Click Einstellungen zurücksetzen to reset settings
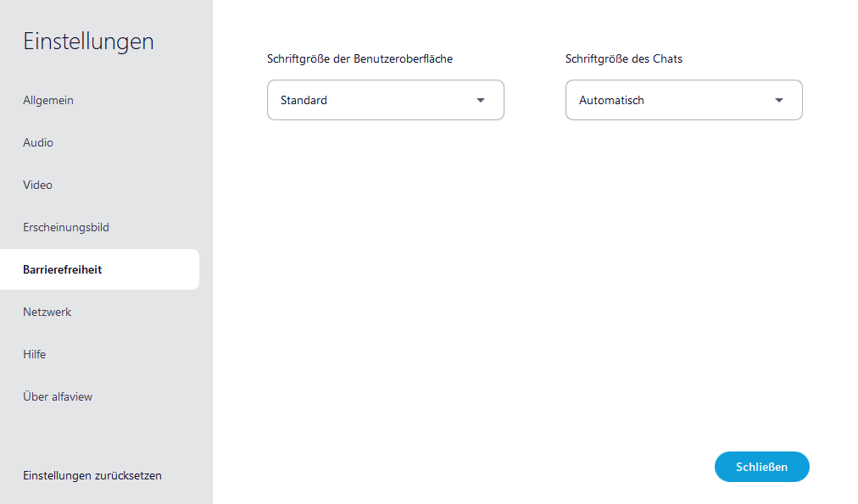 click(x=92, y=475)
